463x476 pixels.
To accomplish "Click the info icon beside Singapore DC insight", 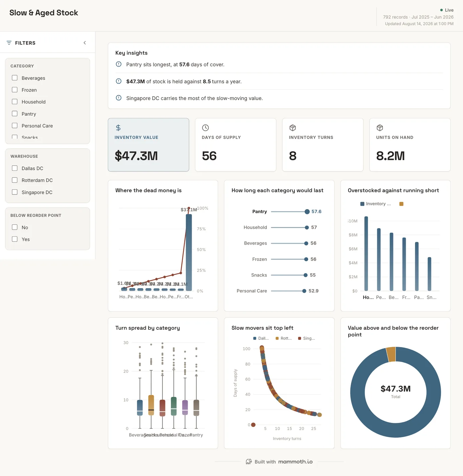I will 119,98.
